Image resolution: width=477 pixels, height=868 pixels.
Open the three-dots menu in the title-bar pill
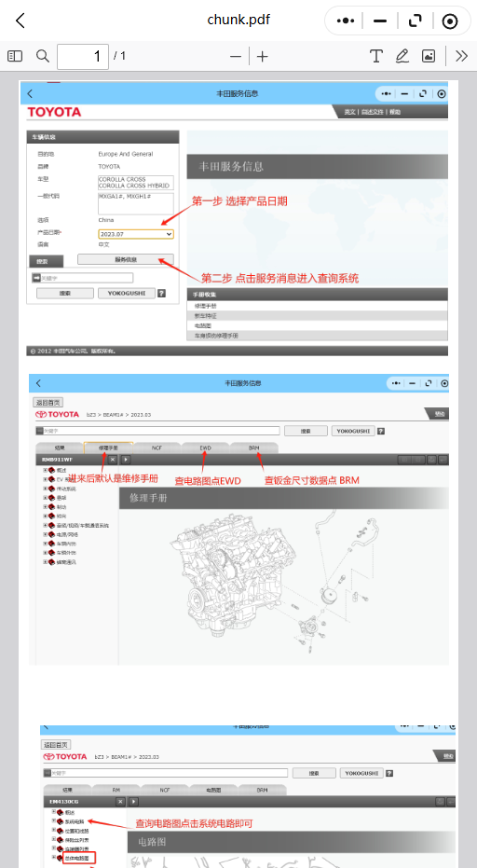pyautogui.click(x=346, y=21)
